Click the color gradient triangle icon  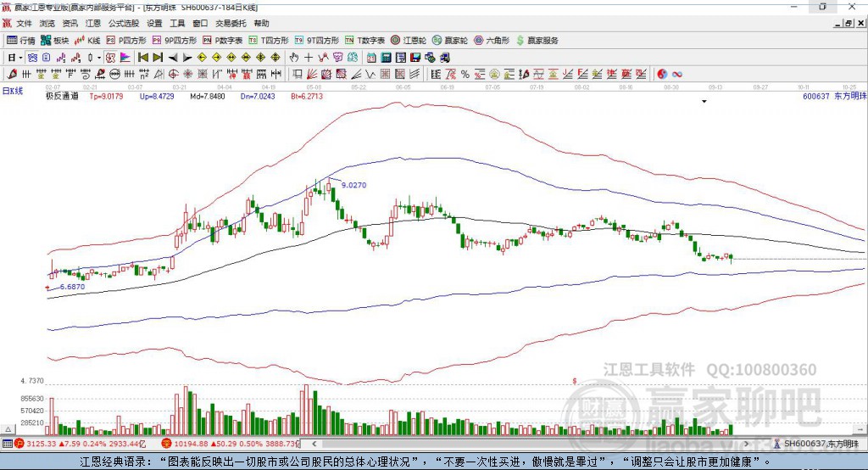pyautogui.click(x=125, y=58)
